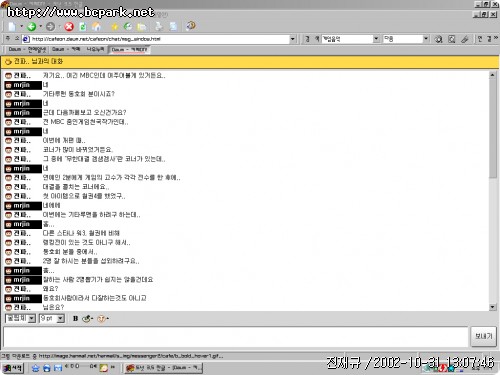Open the address bar URL dropdown arrow
The image size is (500, 375).
(293, 39)
